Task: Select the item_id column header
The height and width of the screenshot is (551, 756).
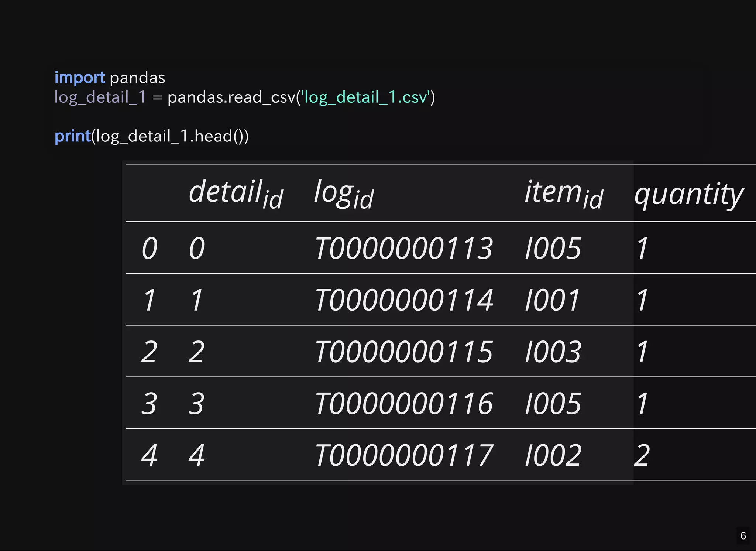Action: (564, 194)
